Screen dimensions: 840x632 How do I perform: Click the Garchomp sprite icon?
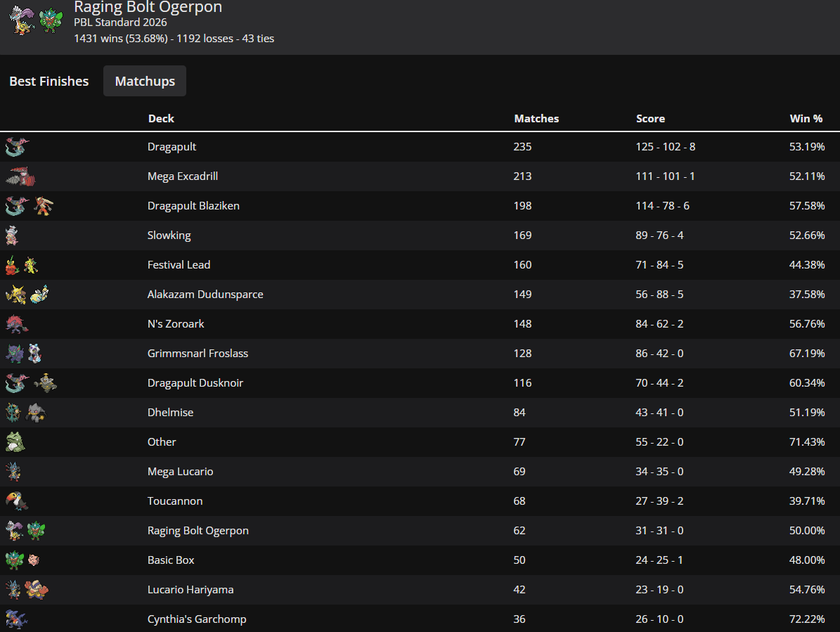tap(17, 619)
